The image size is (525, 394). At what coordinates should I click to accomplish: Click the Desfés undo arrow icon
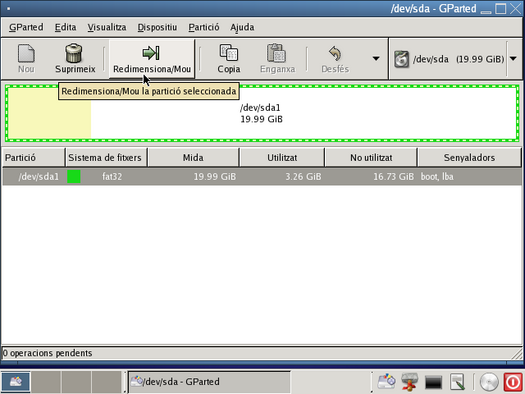334,54
